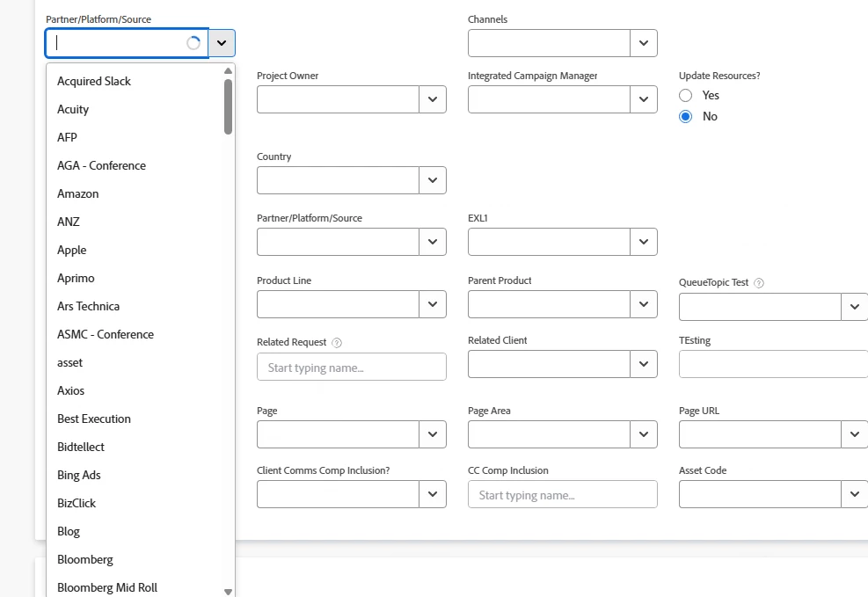
Task: Click scroll up arrow in dropdown list
Action: pos(228,71)
